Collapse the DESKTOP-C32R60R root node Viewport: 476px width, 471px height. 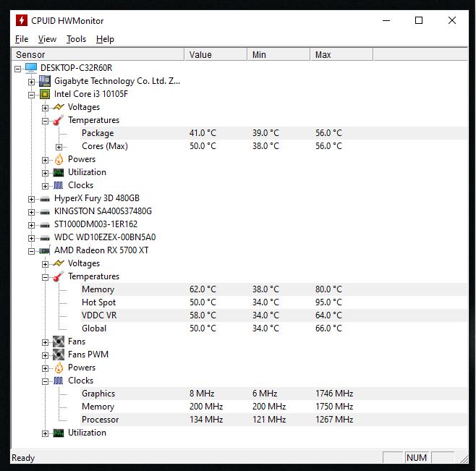(18, 69)
